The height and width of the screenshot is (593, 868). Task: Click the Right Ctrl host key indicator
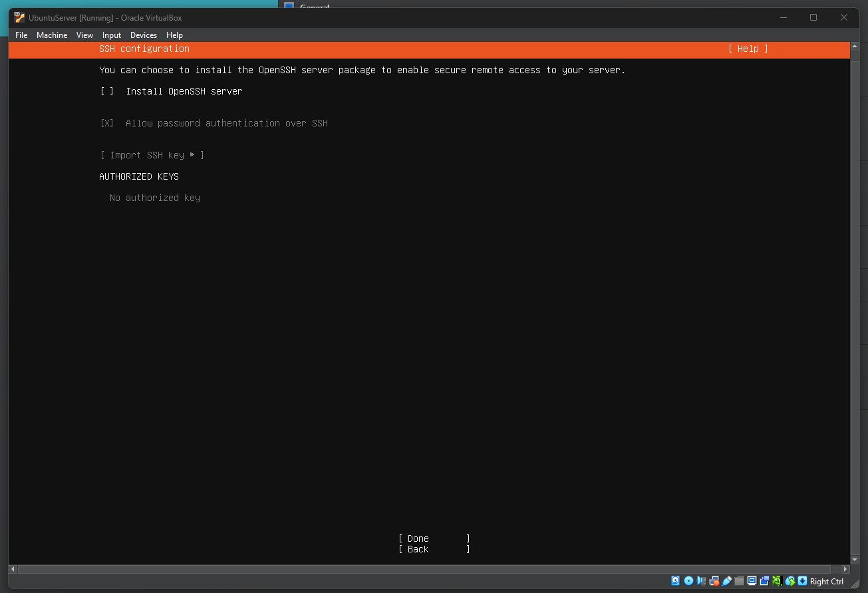coord(825,581)
